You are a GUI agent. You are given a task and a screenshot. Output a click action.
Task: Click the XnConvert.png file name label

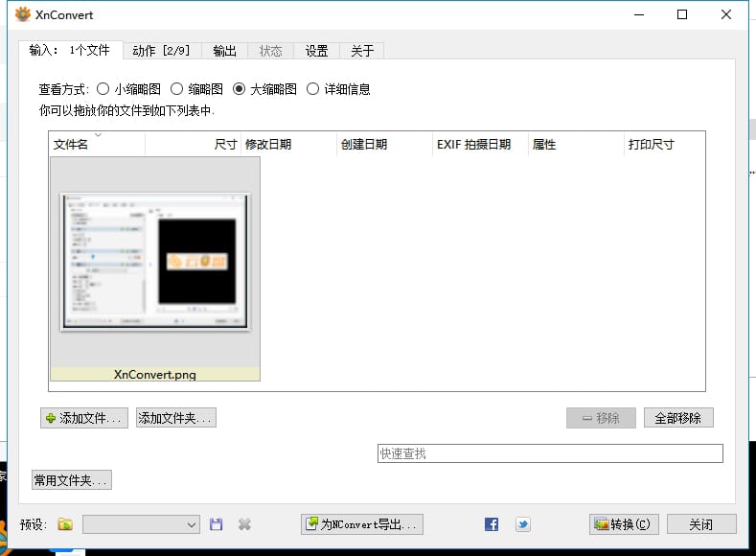tap(155, 375)
